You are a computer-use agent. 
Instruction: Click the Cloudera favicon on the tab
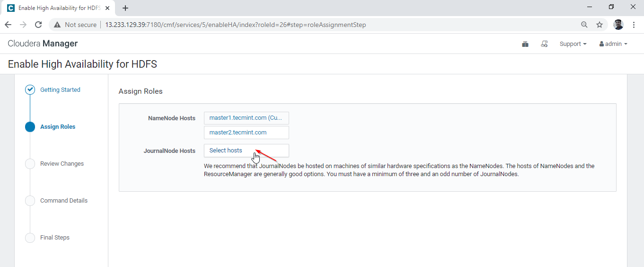click(10, 8)
